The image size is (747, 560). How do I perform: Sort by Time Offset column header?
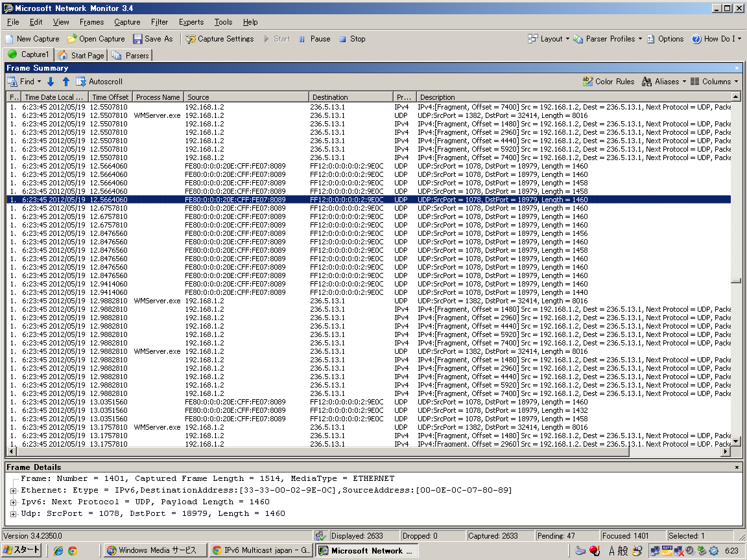[110, 97]
